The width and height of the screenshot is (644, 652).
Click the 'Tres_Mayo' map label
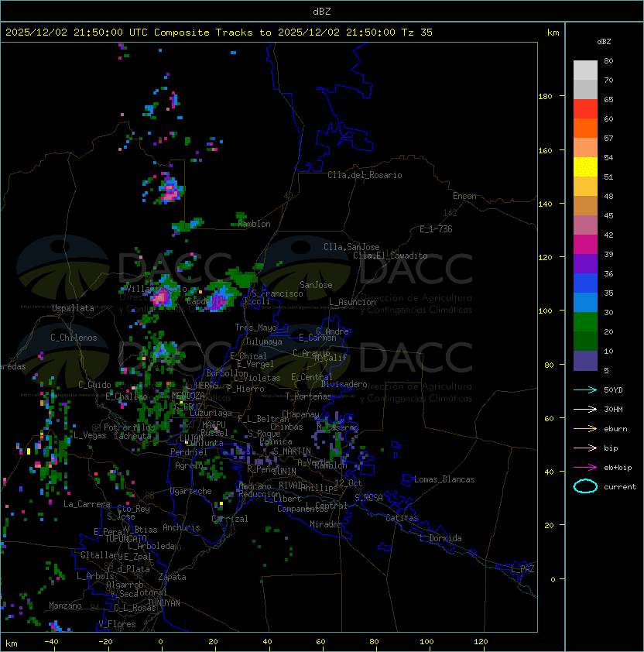point(255,328)
